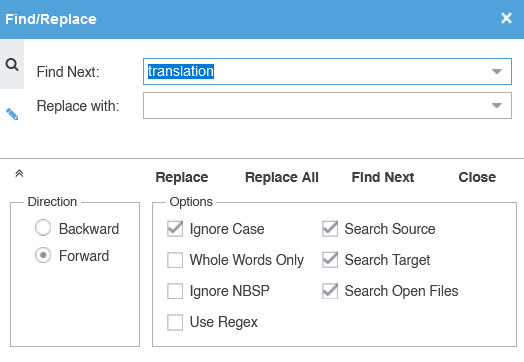Click the 'Find Next:' field label

click(x=68, y=72)
